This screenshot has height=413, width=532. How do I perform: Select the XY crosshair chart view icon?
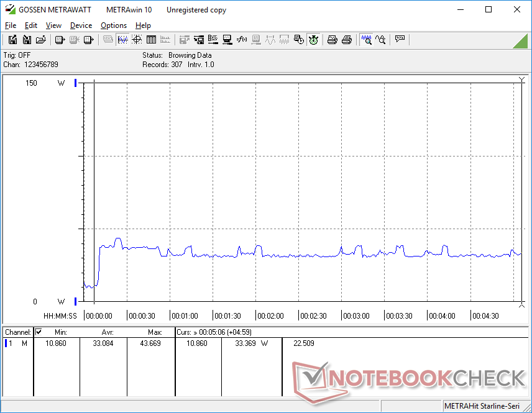tap(137, 40)
